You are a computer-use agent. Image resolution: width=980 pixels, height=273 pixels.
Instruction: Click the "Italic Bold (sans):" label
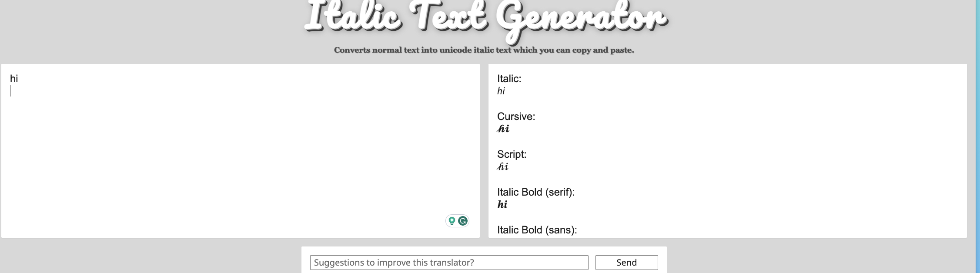tap(537, 230)
